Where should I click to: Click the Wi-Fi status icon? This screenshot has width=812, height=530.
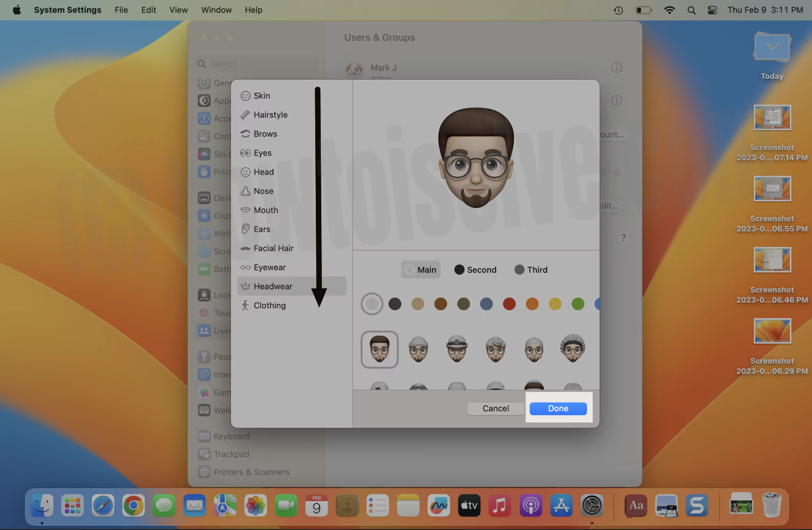point(670,10)
